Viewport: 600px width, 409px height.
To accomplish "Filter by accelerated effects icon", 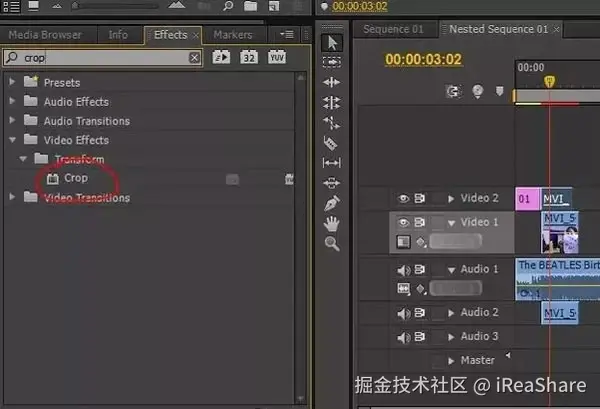I will pyautogui.click(x=221, y=57).
